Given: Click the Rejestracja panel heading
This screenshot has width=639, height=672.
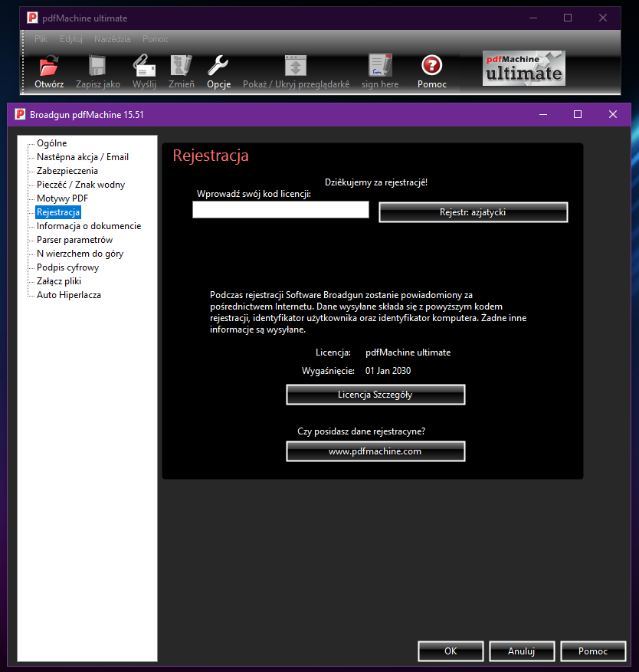Looking at the screenshot, I should (x=211, y=155).
